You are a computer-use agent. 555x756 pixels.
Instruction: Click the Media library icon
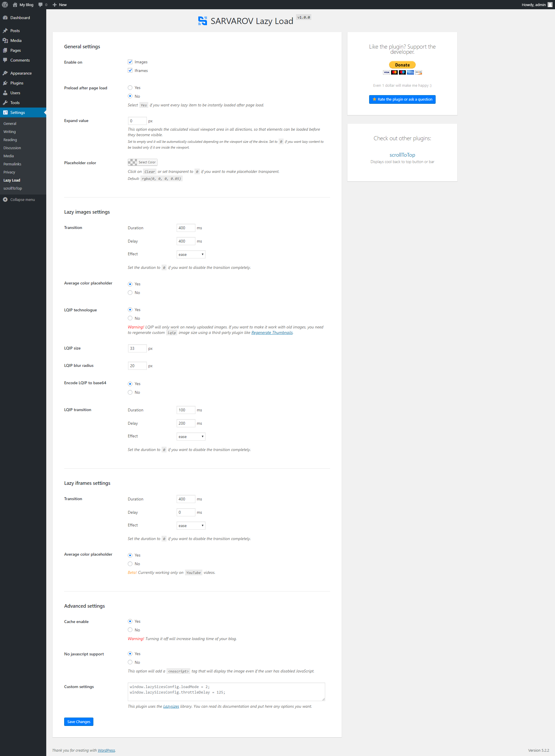click(x=5, y=41)
